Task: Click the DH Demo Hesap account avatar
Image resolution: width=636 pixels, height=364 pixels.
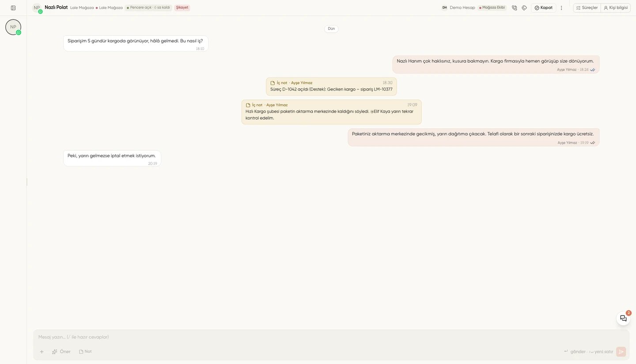Action: coord(444,8)
